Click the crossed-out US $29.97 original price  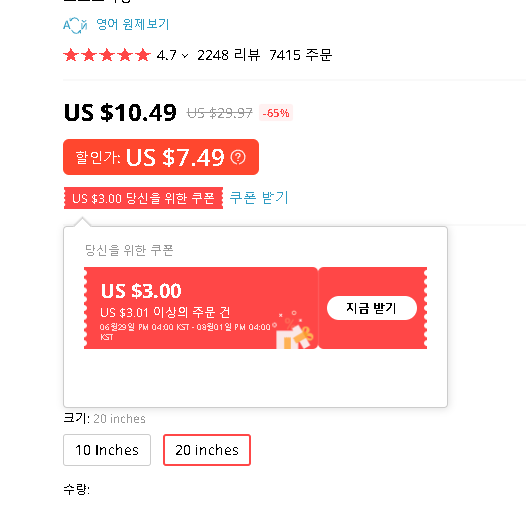pyautogui.click(x=219, y=113)
